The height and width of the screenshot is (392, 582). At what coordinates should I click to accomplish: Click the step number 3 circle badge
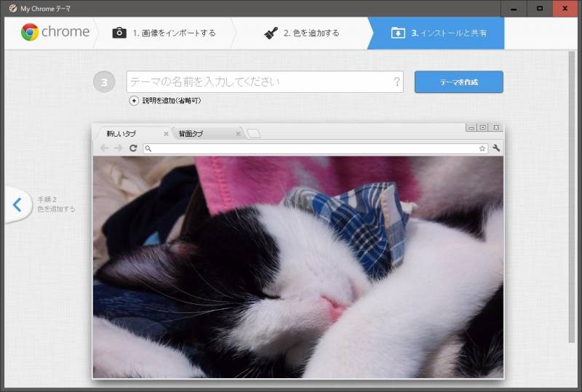104,81
